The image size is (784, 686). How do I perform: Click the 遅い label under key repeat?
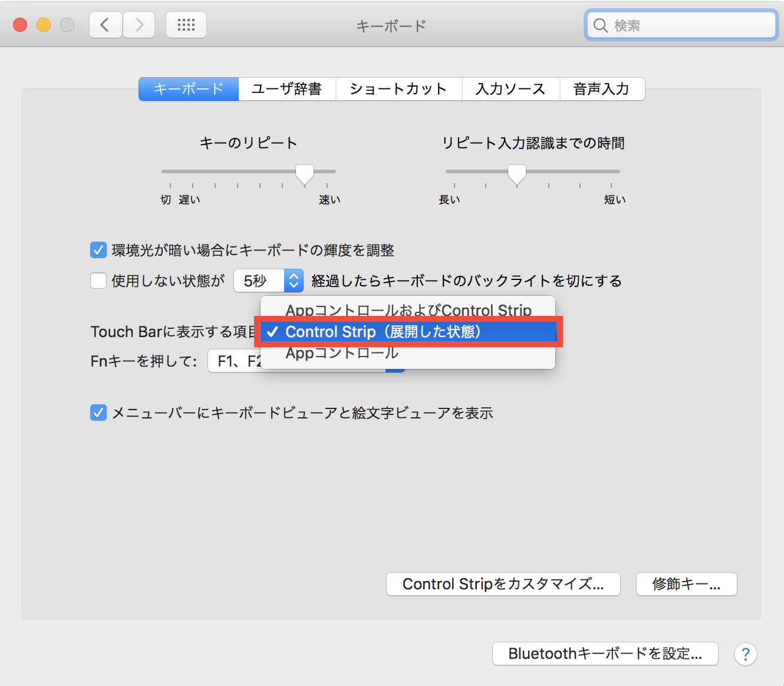tap(189, 200)
